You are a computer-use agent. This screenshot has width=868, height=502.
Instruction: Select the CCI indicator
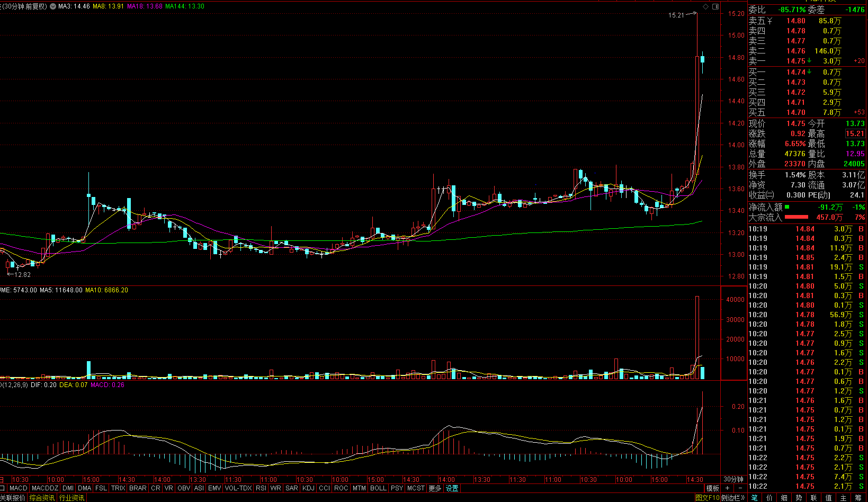(324, 488)
